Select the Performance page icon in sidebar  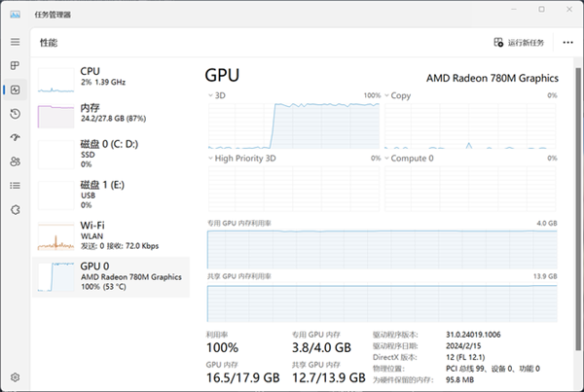tap(15, 90)
